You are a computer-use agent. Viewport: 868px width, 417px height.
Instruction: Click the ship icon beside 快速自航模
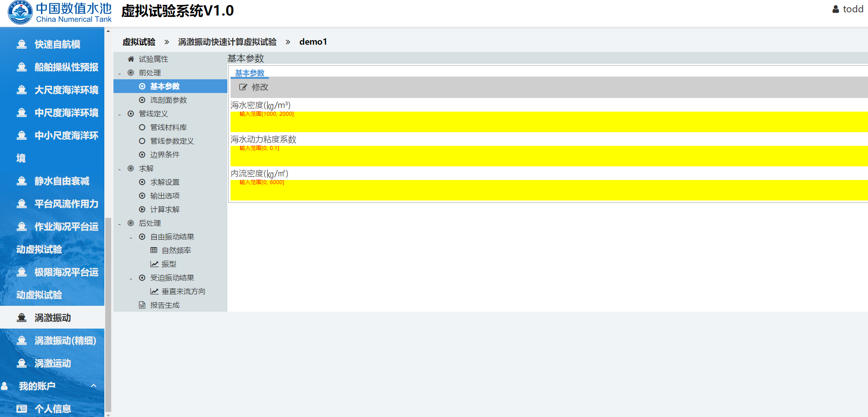(x=21, y=44)
